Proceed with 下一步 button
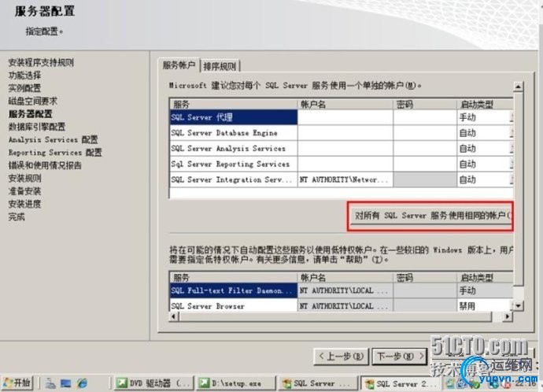This screenshot has height=392, width=543. pyautogui.click(x=400, y=356)
